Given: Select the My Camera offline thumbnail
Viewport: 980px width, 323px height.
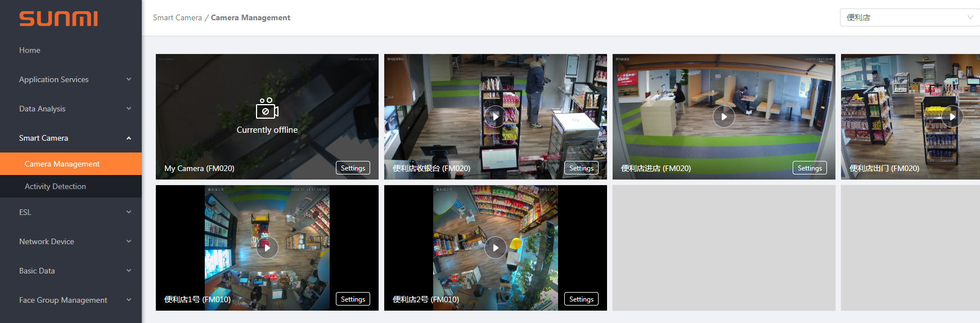Looking at the screenshot, I should pyautogui.click(x=267, y=116).
